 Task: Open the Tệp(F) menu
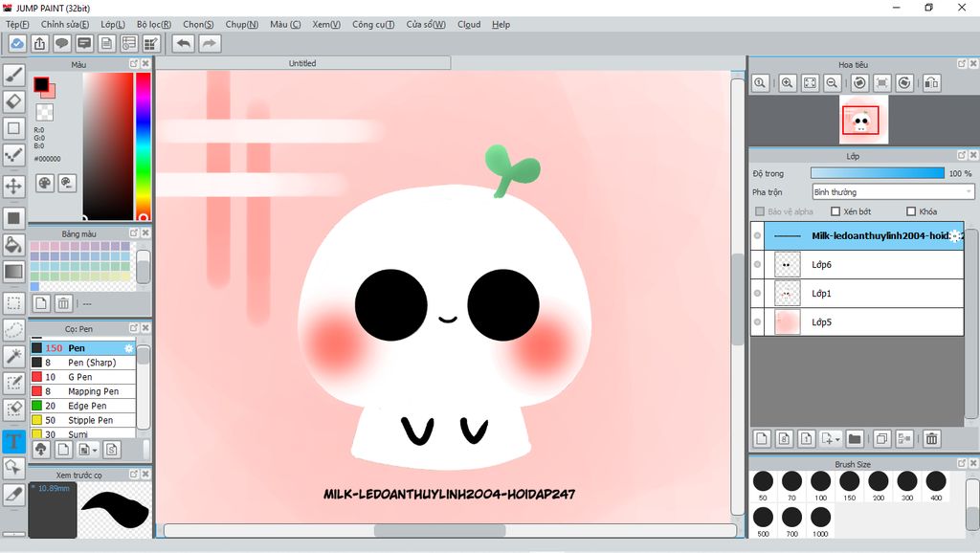point(17,24)
